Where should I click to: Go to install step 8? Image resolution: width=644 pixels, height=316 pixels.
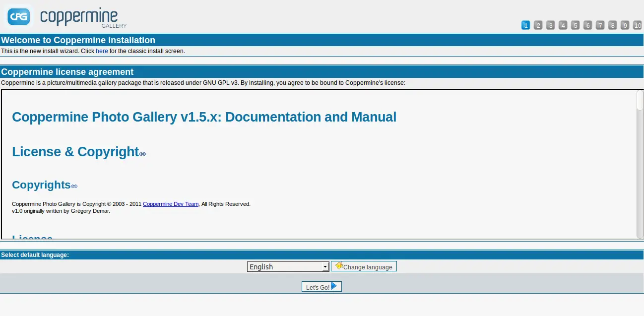tap(612, 25)
